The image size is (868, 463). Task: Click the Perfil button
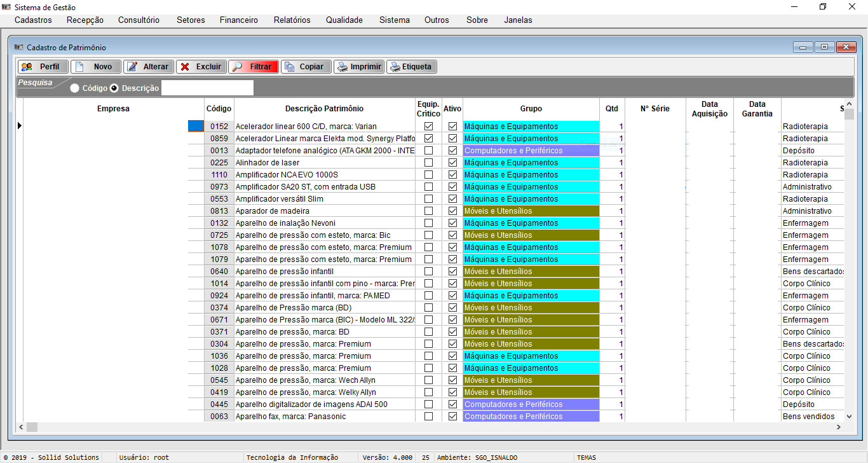(x=43, y=67)
